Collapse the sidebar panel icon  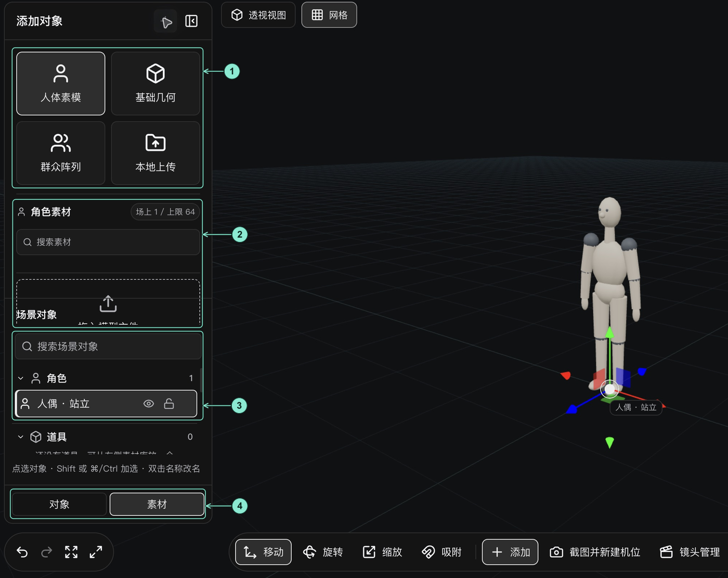point(191,21)
